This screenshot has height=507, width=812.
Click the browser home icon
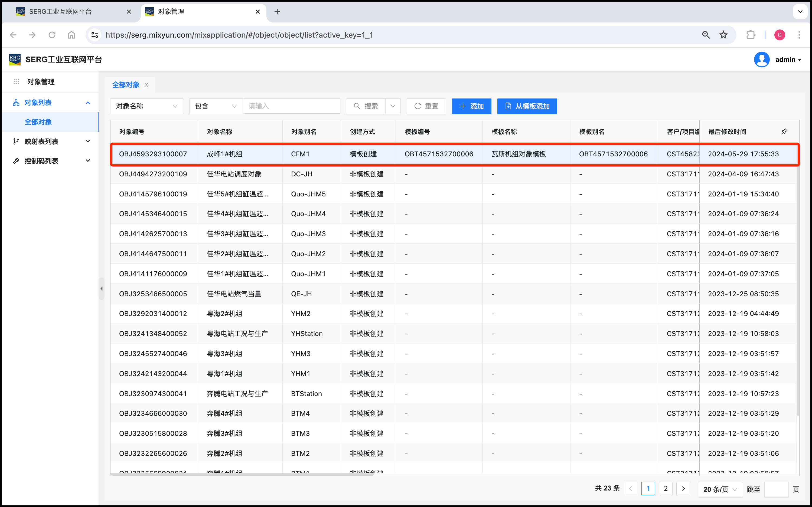coord(71,35)
